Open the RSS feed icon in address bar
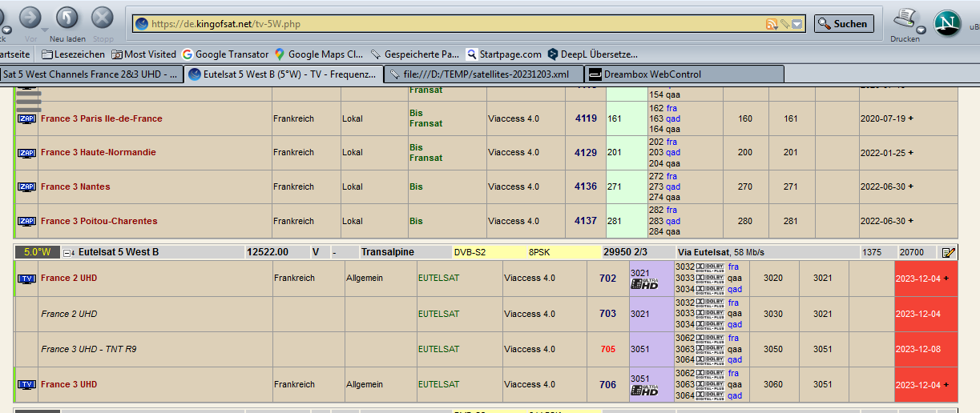Viewport: 980px width, 413px height. (772, 24)
